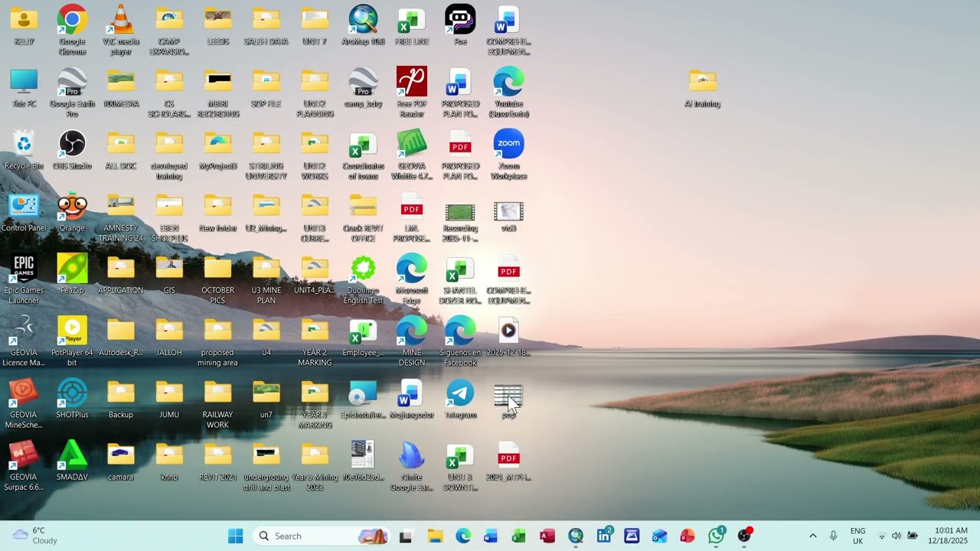
Task: Show hidden system tray icons
Action: pyautogui.click(x=813, y=536)
